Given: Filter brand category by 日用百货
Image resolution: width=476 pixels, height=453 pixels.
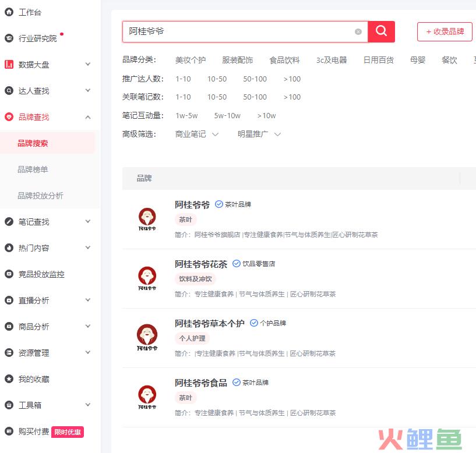Looking at the screenshot, I should (379, 60).
